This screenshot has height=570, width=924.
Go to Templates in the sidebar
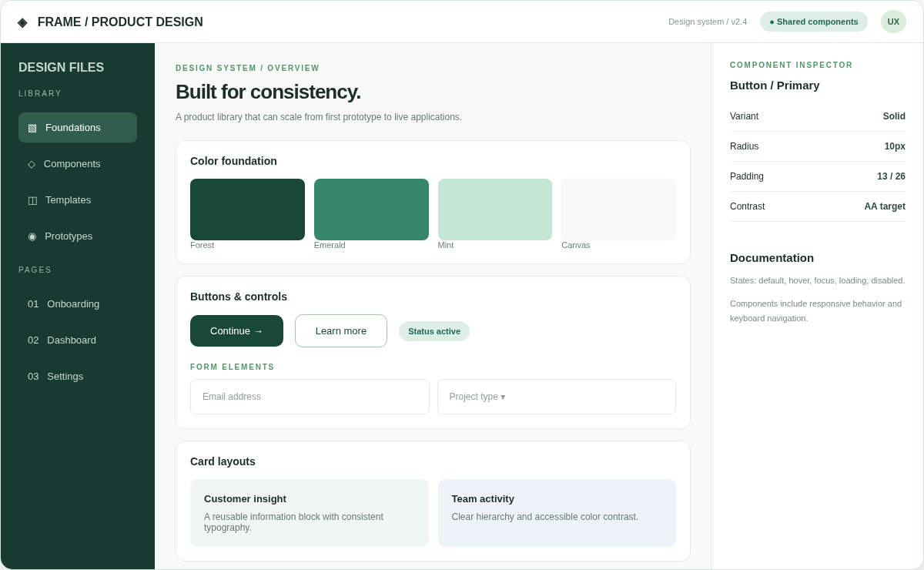coord(78,200)
